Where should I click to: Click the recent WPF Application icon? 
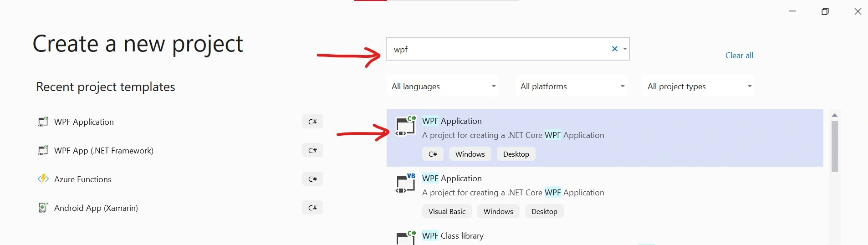pos(43,122)
